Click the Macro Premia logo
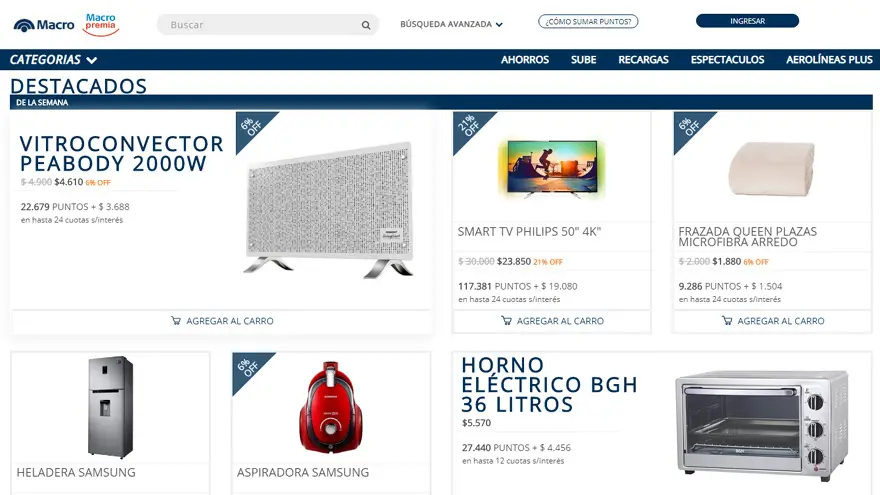The height and width of the screenshot is (495, 880). click(101, 25)
